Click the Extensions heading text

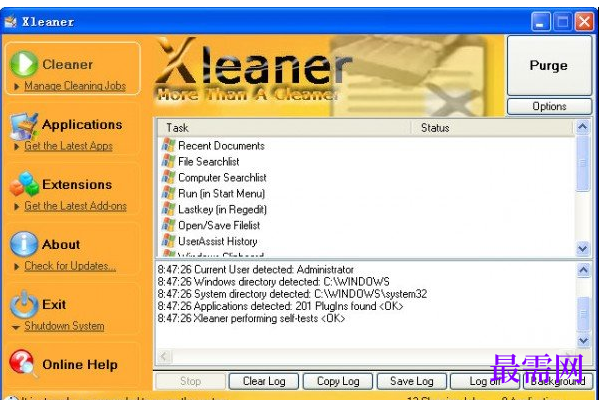coord(77,184)
